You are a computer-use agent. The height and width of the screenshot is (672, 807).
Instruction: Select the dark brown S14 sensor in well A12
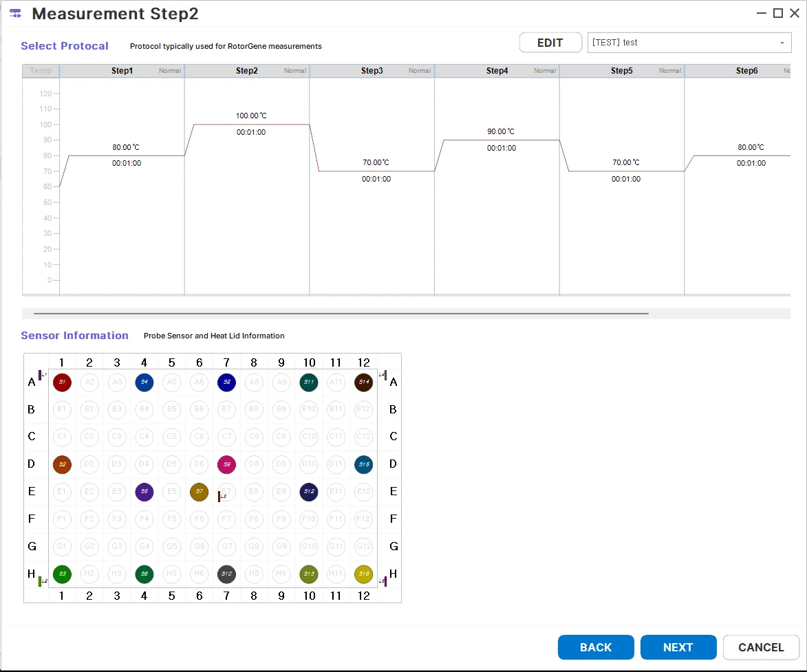pos(364,382)
